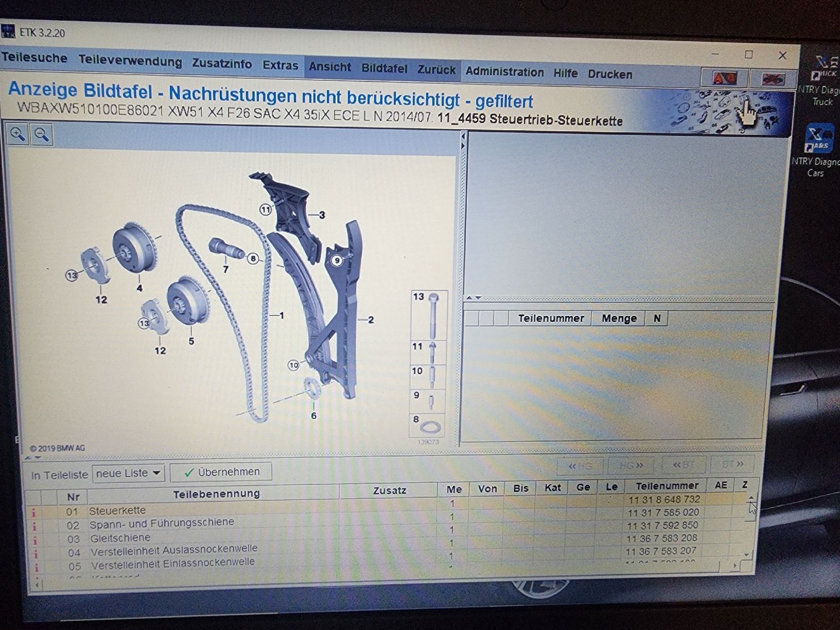840x630 pixels.
Task: Click part number 11 31 7 592 850
Action: [x=662, y=526]
